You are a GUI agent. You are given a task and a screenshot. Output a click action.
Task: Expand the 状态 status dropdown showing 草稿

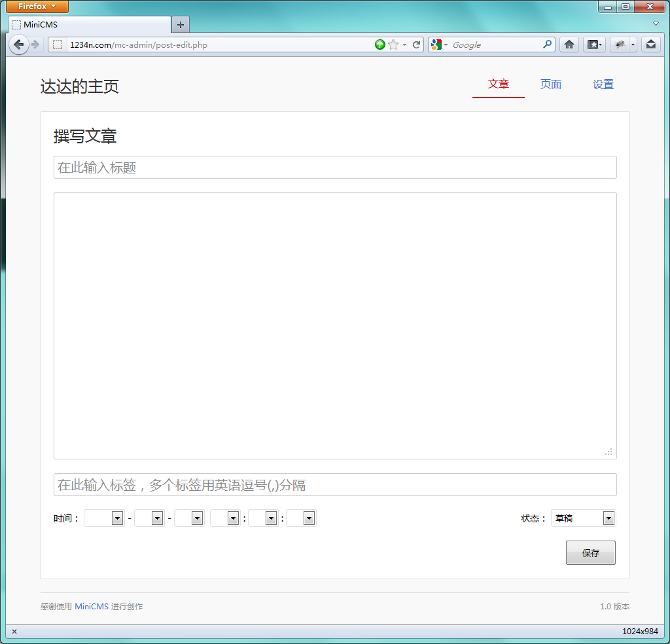583,518
